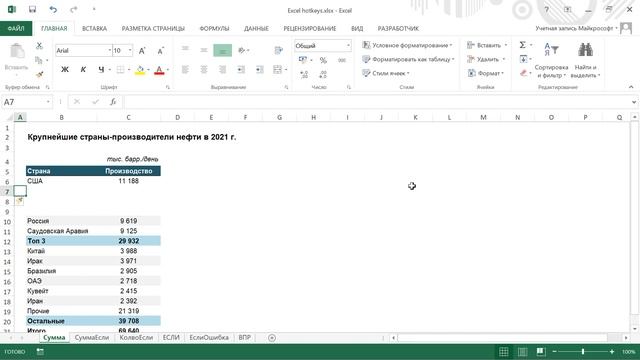Click the Name Box showing A7
The width and height of the screenshot is (640, 360).
pos(23,102)
